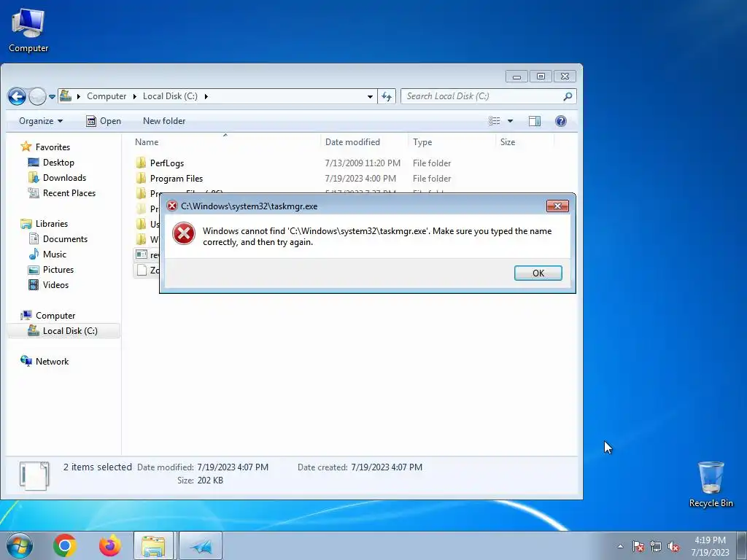Click the change view icon
This screenshot has height=560, width=747.
tap(494, 121)
